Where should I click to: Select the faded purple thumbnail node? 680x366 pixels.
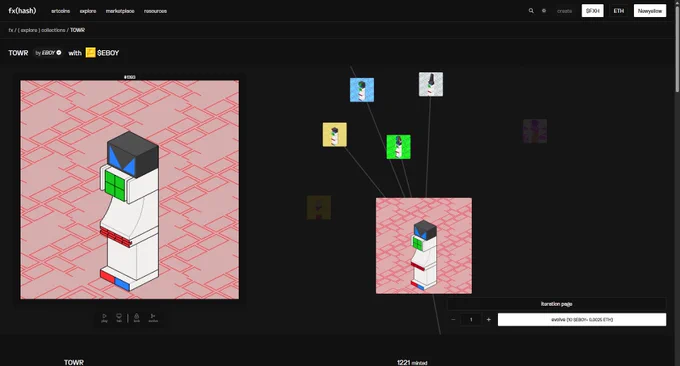click(535, 131)
